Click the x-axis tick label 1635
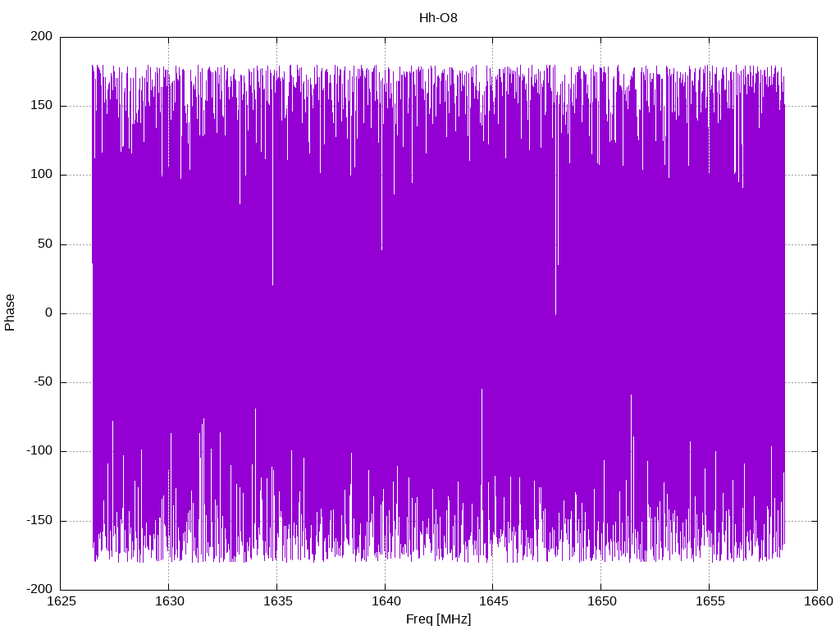The image size is (840, 630). point(277,601)
